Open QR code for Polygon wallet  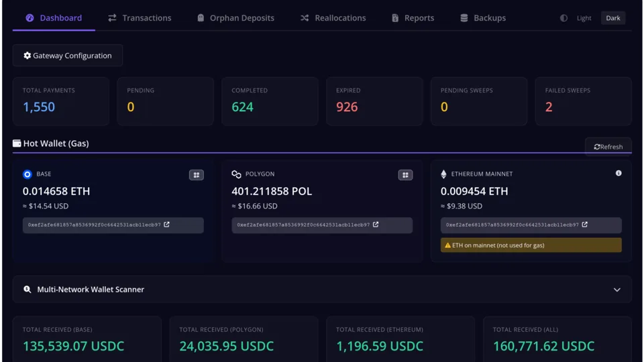[x=405, y=175]
